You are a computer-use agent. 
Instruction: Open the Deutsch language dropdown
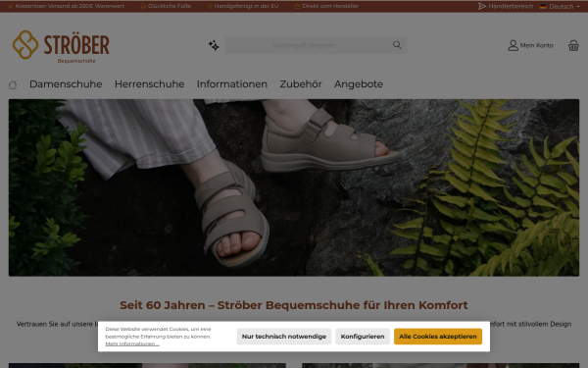(x=560, y=6)
